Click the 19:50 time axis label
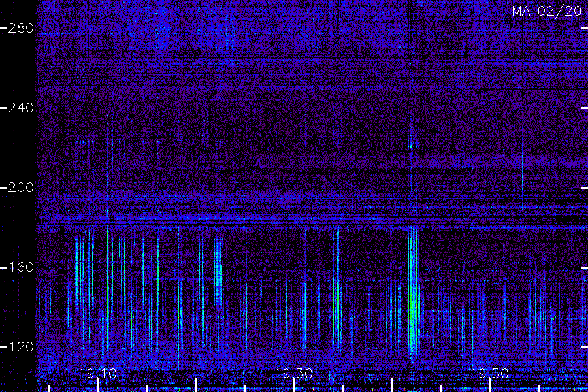 click(x=490, y=374)
